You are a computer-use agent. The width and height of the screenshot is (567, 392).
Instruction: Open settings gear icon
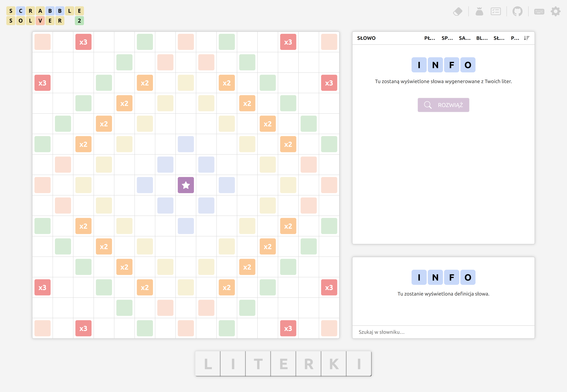point(556,11)
